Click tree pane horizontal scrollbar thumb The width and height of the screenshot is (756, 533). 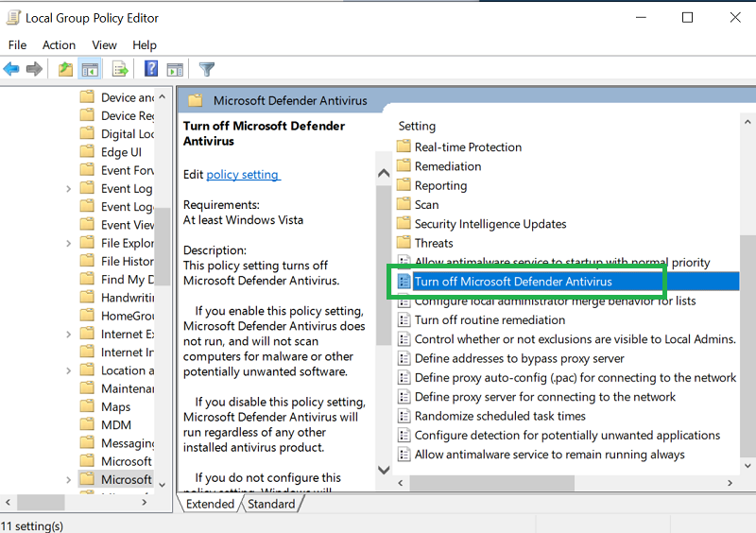click(x=41, y=502)
